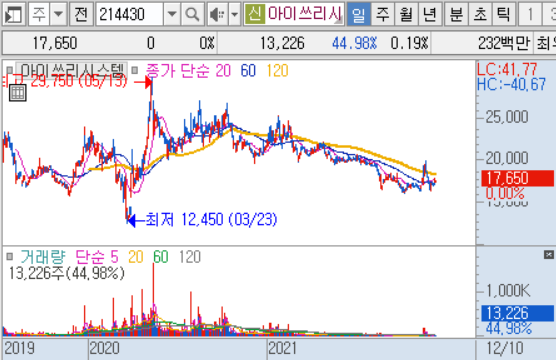Click the 44.98% value in info bar
This screenshot has width=556, height=360.
pos(355,43)
